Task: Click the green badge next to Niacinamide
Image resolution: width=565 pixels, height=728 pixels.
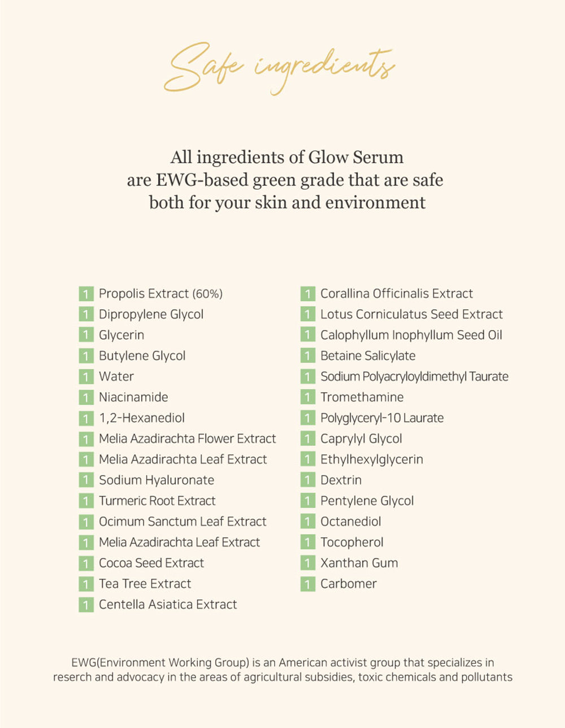Action: tap(86, 397)
